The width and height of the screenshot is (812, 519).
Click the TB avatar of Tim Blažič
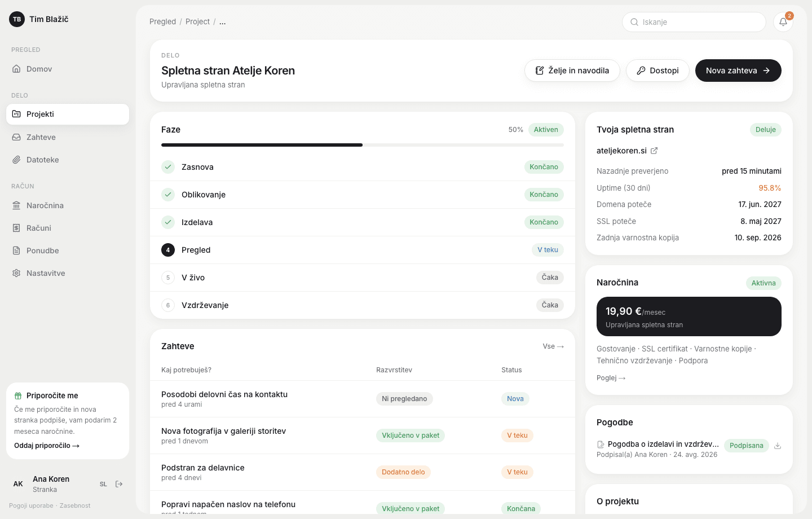(x=17, y=19)
